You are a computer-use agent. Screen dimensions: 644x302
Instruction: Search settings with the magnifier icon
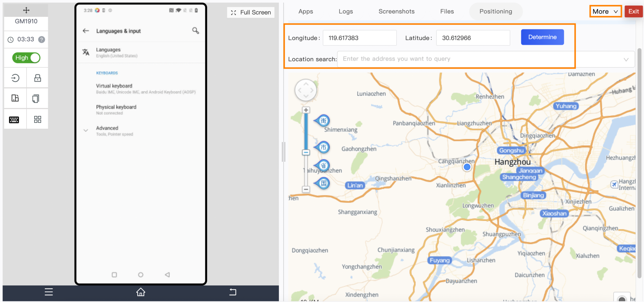pyautogui.click(x=196, y=30)
